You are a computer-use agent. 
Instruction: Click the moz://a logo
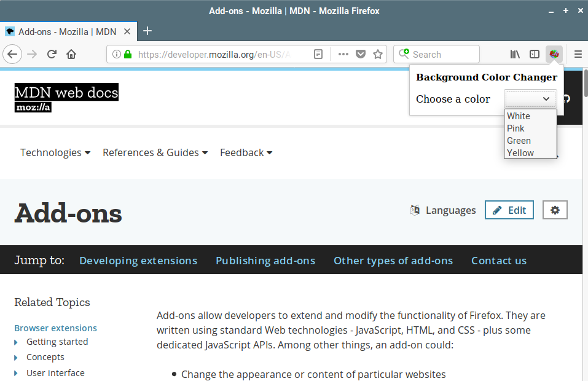tap(33, 108)
